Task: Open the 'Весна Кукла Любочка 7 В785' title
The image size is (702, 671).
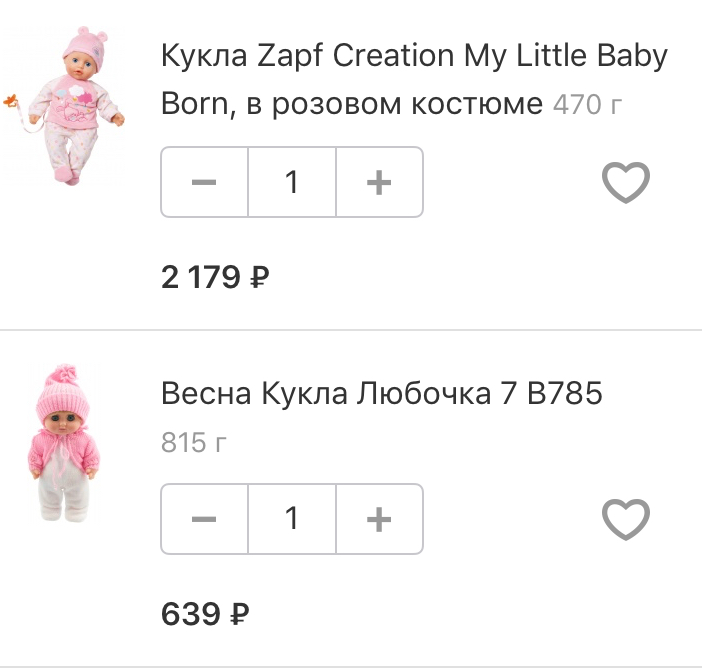Action: (381, 394)
